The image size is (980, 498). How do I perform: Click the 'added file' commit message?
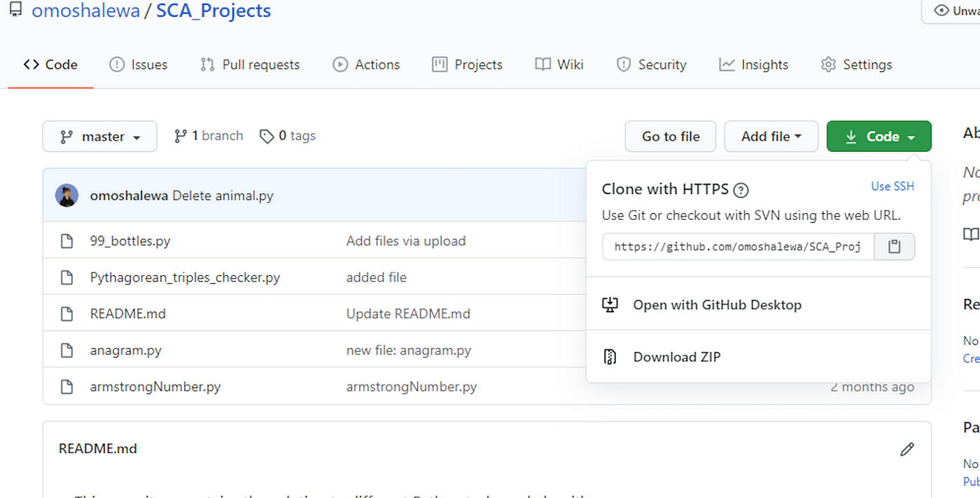click(x=377, y=277)
